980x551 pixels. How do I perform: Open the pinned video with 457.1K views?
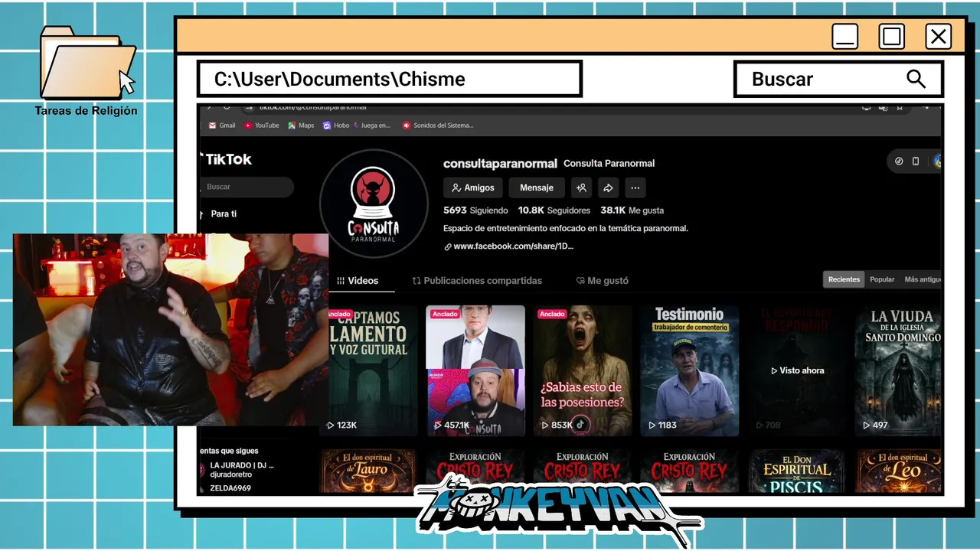coord(475,371)
